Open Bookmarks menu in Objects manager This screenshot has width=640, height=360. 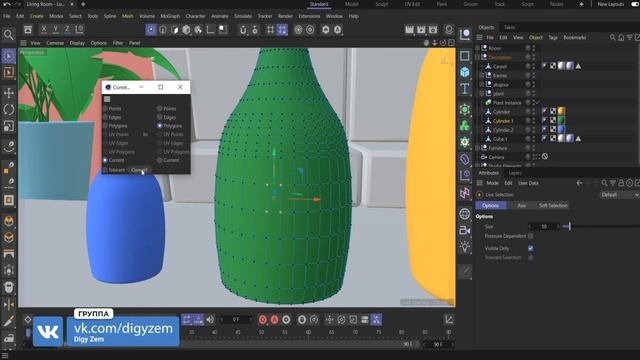575,38
